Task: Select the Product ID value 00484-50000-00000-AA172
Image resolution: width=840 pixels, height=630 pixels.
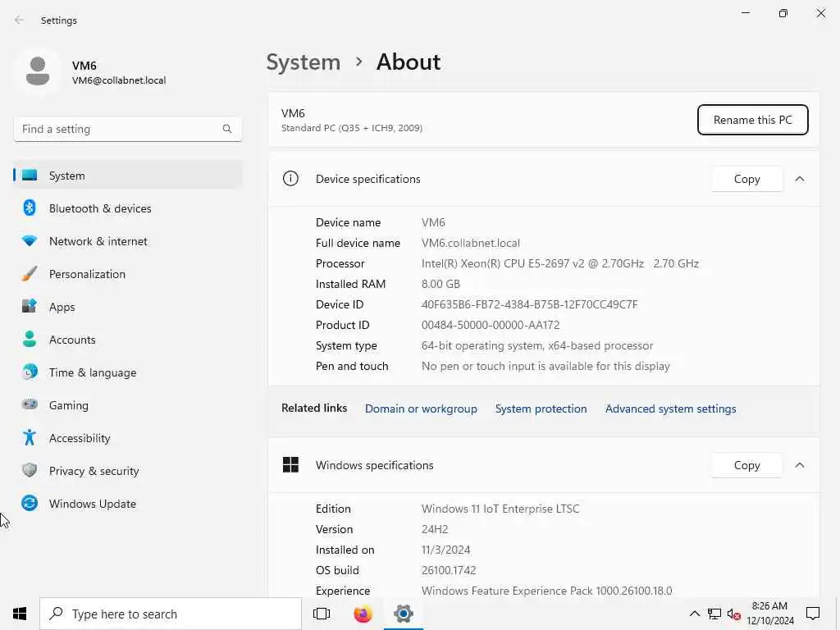Action: [491, 325]
